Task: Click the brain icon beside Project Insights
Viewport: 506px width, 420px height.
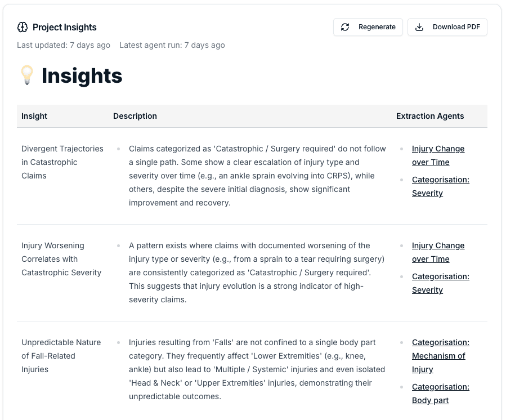Action: click(23, 27)
